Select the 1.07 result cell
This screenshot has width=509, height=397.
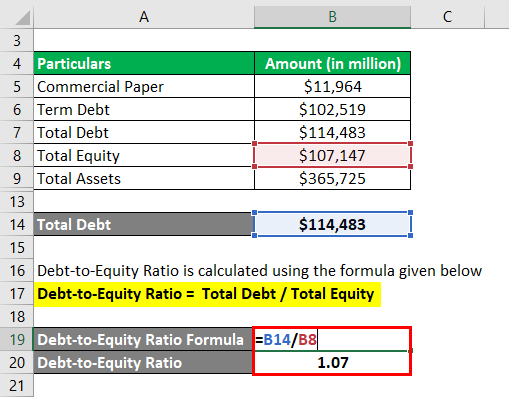tap(332, 363)
